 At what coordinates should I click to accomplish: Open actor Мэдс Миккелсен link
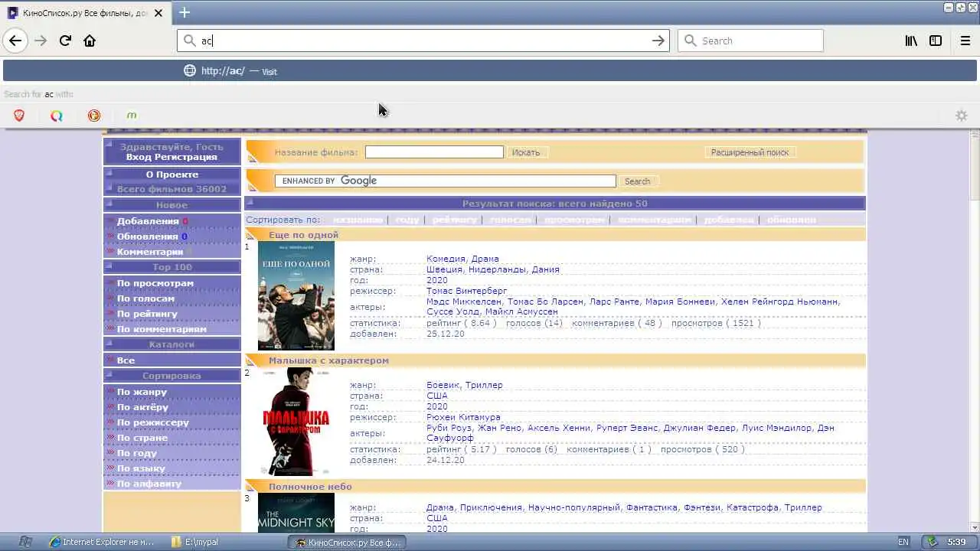(465, 302)
